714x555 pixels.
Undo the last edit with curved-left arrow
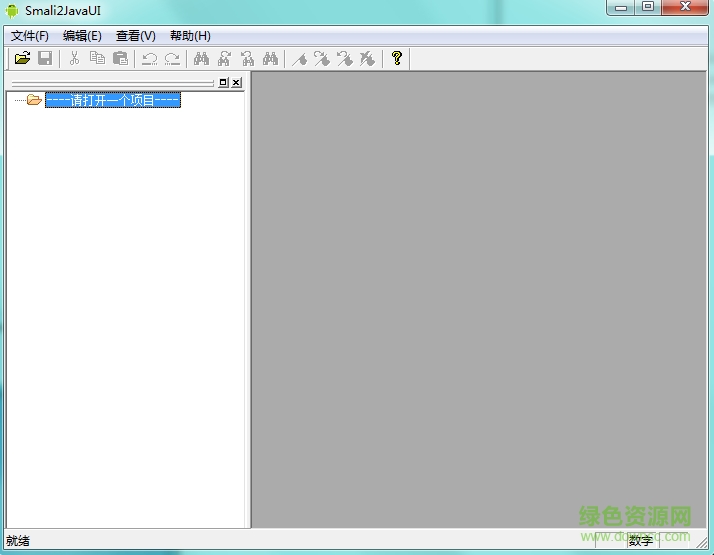pos(149,58)
